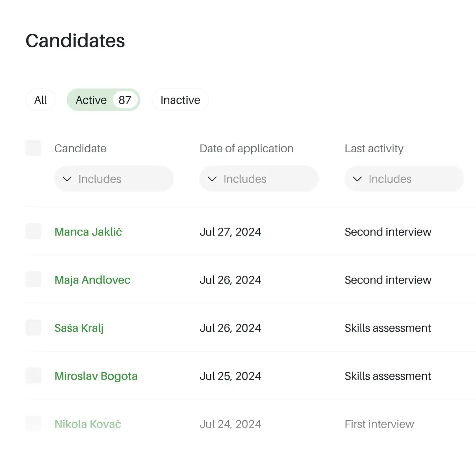The height and width of the screenshot is (476, 476).
Task: Switch to the All candidates tab
Action: click(x=40, y=100)
